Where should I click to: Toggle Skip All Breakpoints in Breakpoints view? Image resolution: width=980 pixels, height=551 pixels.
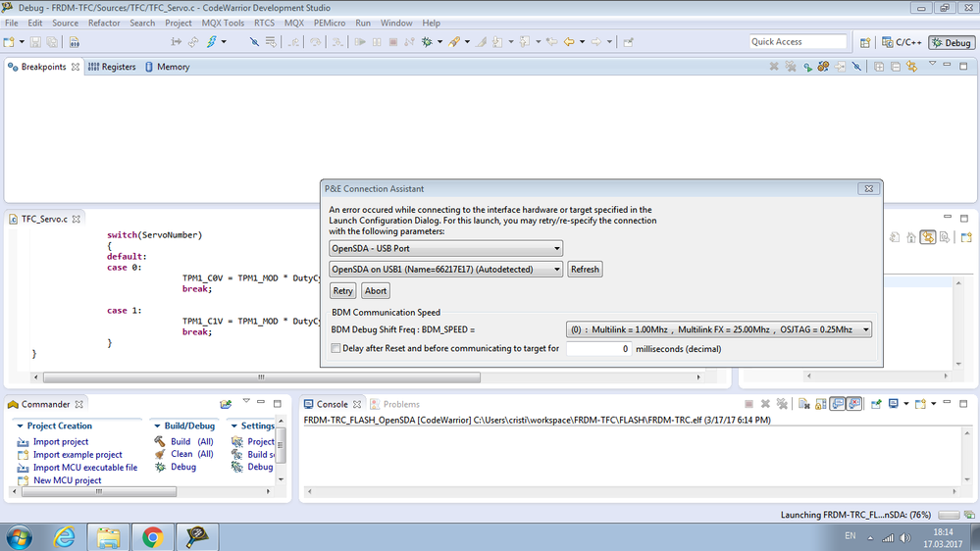pyautogui.click(x=856, y=67)
